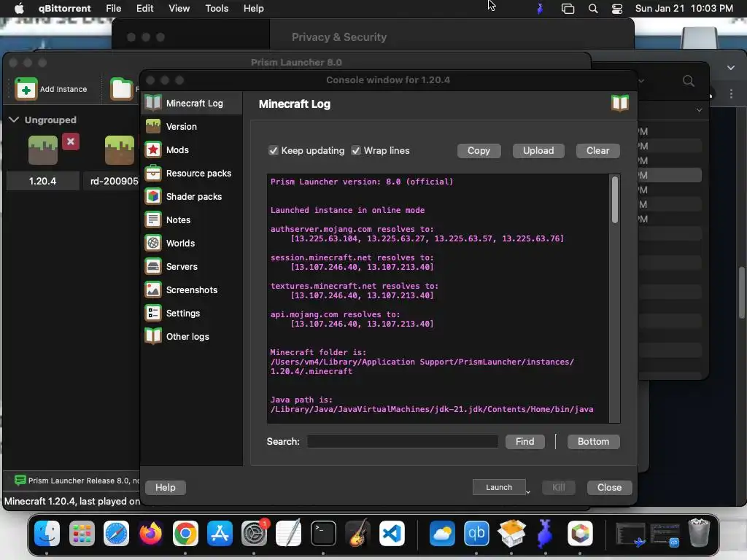Open Visual Studio Code from the dock

pos(392,533)
